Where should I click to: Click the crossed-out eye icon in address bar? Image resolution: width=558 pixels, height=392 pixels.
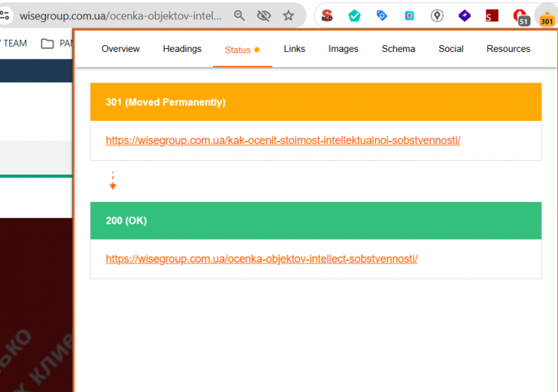(x=264, y=15)
